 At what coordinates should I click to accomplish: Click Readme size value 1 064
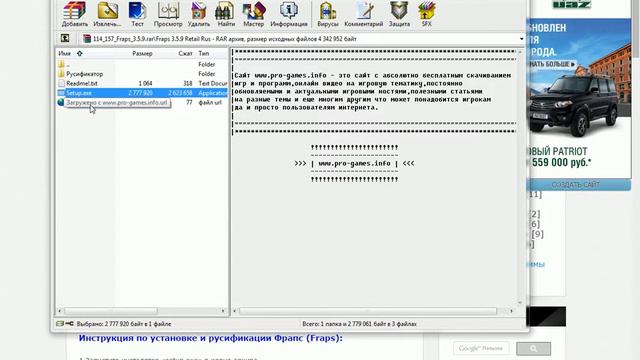tap(145, 83)
